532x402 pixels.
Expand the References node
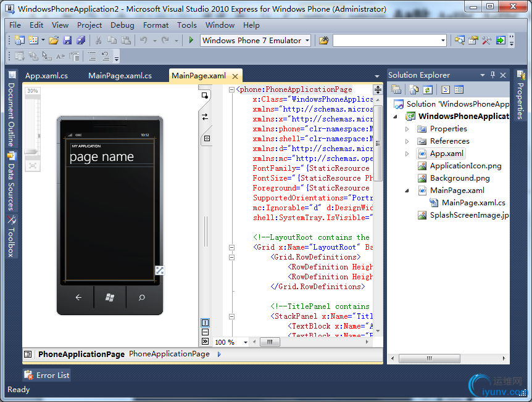pos(407,141)
